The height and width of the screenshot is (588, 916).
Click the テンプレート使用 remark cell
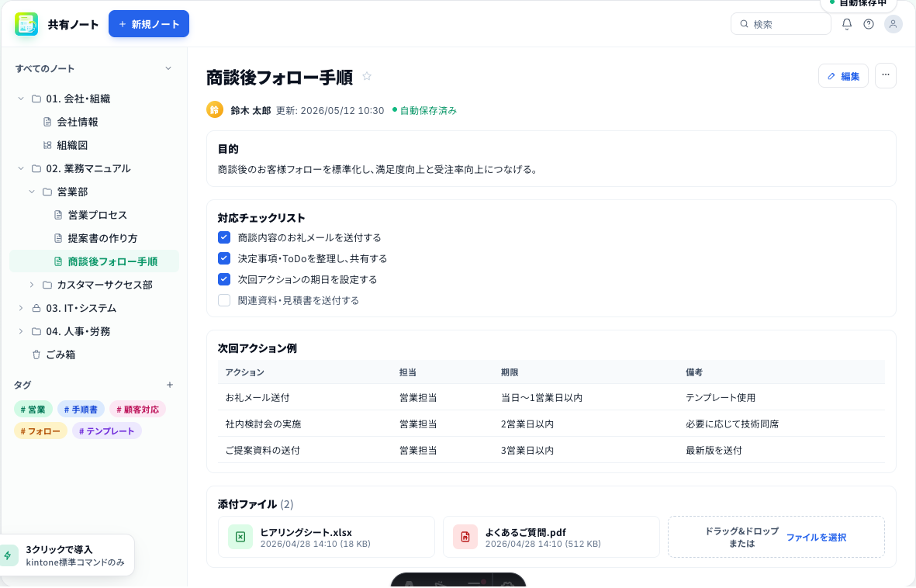721,397
